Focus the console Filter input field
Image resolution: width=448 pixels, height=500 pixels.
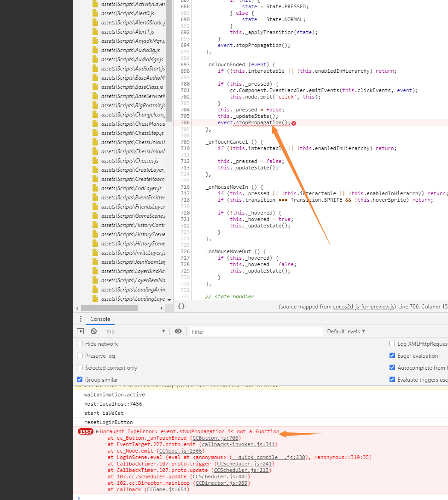coord(256,331)
